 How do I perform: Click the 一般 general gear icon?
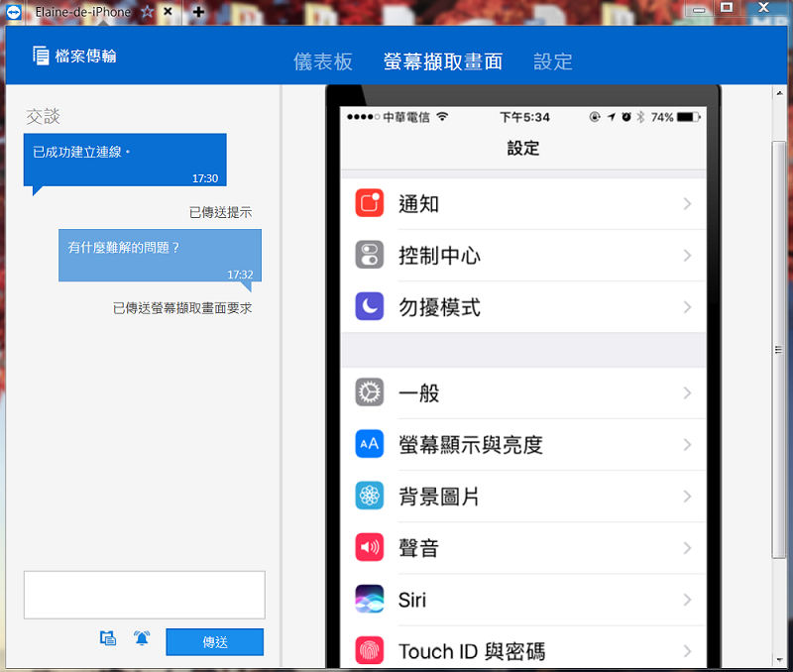369,392
